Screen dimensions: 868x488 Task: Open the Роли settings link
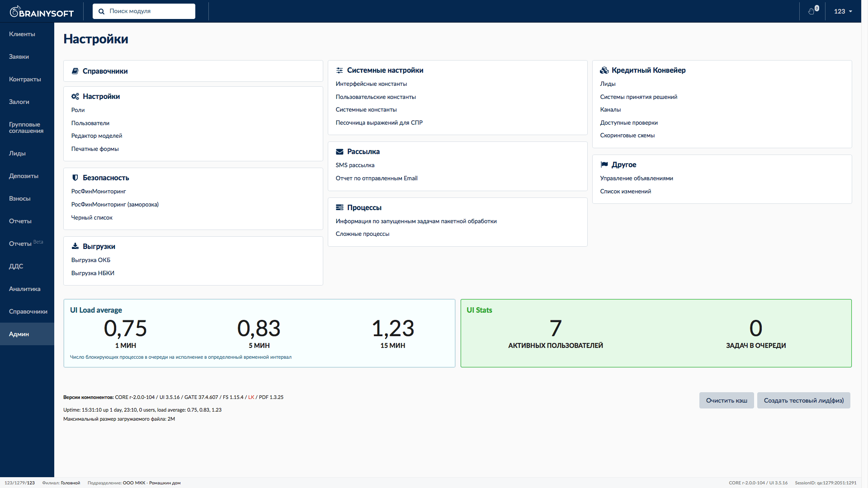pyautogui.click(x=78, y=110)
